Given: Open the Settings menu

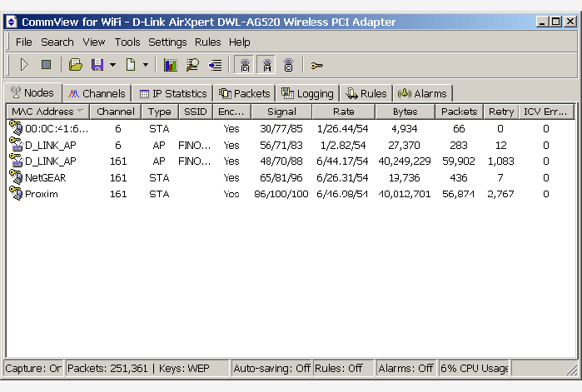Looking at the screenshot, I should click(167, 42).
